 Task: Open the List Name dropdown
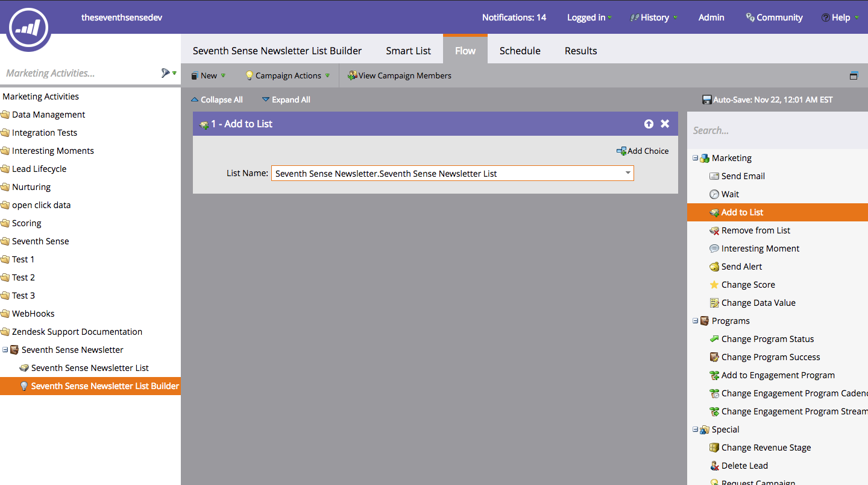pyautogui.click(x=627, y=173)
